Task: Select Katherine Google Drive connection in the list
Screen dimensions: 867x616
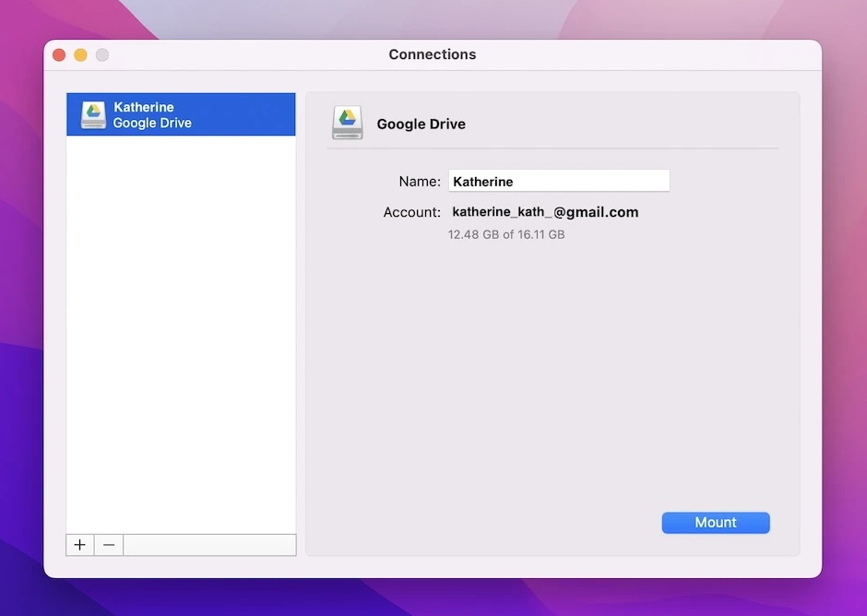Action: (x=181, y=114)
